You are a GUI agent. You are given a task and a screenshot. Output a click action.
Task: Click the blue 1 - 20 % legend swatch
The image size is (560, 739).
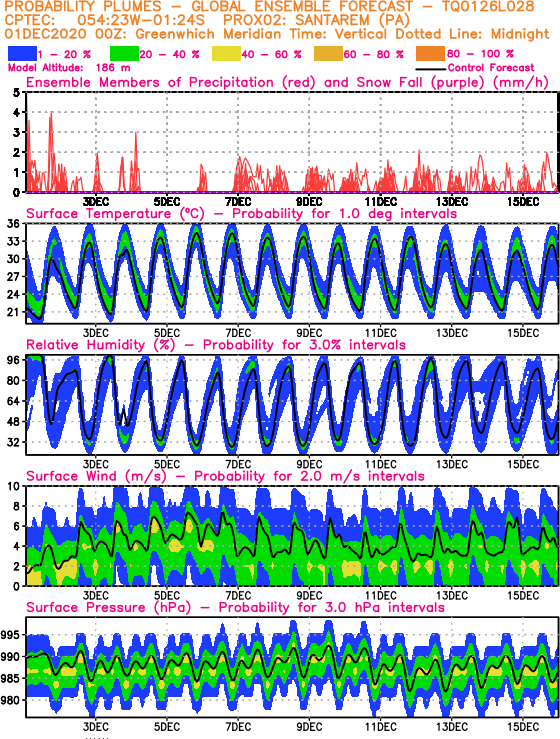(22, 54)
